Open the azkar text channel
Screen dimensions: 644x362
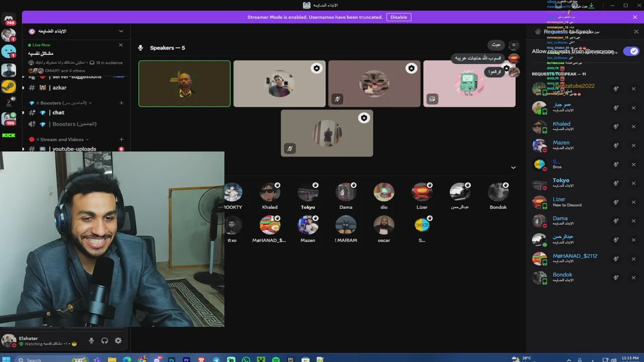pos(75,87)
